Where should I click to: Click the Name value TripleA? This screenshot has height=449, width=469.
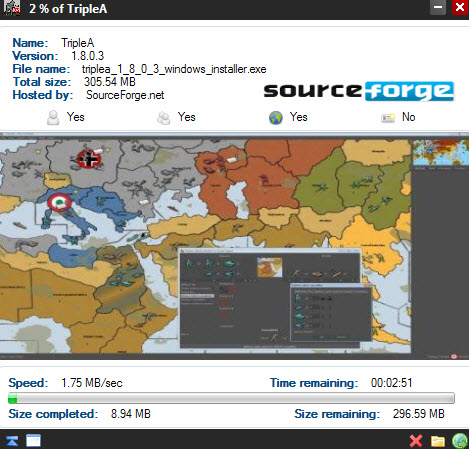pos(78,43)
